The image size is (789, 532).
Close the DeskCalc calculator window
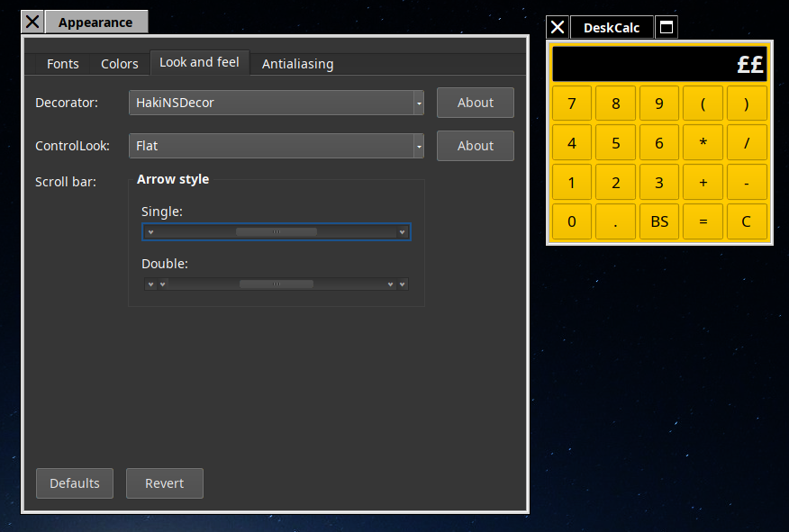[558, 28]
